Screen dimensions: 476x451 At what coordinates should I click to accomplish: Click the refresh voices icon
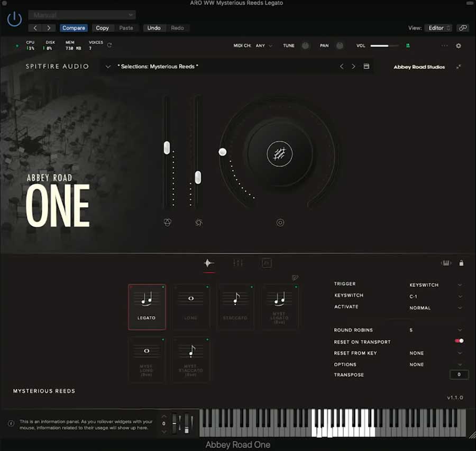click(x=109, y=45)
